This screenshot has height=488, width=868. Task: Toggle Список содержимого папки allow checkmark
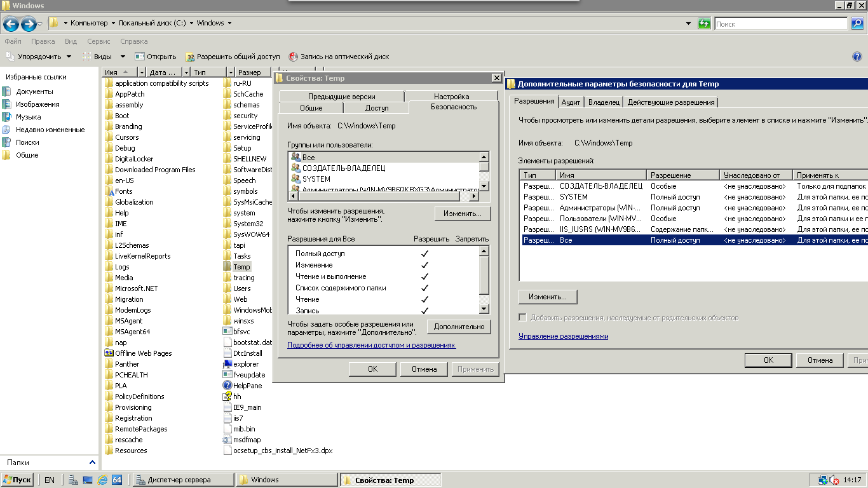coord(424,288)
